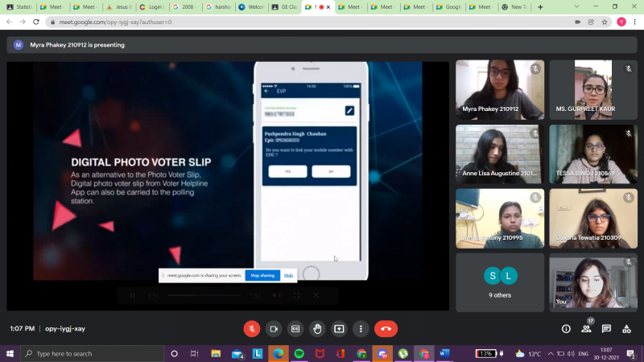Select your own video tile labeled You
Viewport: 644px width, 362px height.
click(593, 282)
